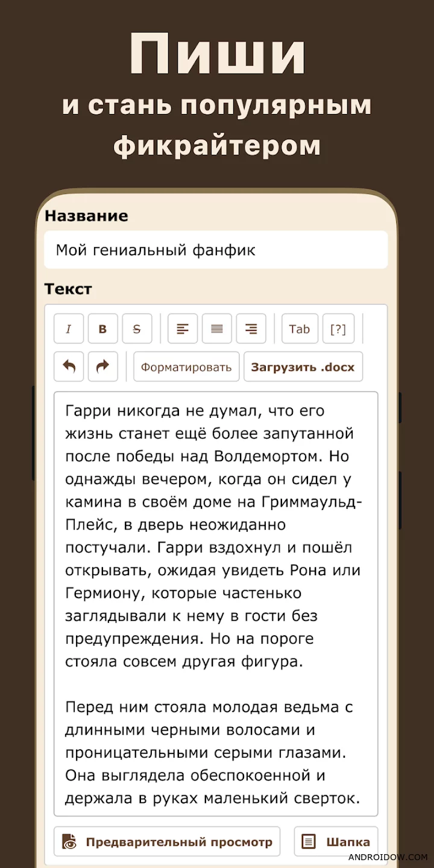Click the Текст section label
Viewport: 434px width, 868px height.
[68, 289]
